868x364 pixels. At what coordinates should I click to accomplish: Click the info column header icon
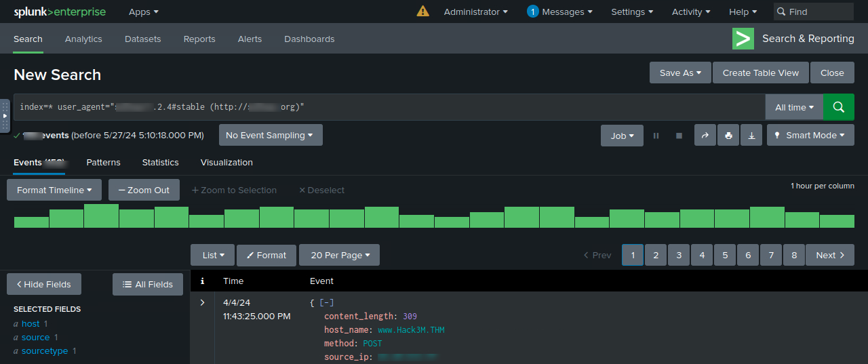point(202,281)
